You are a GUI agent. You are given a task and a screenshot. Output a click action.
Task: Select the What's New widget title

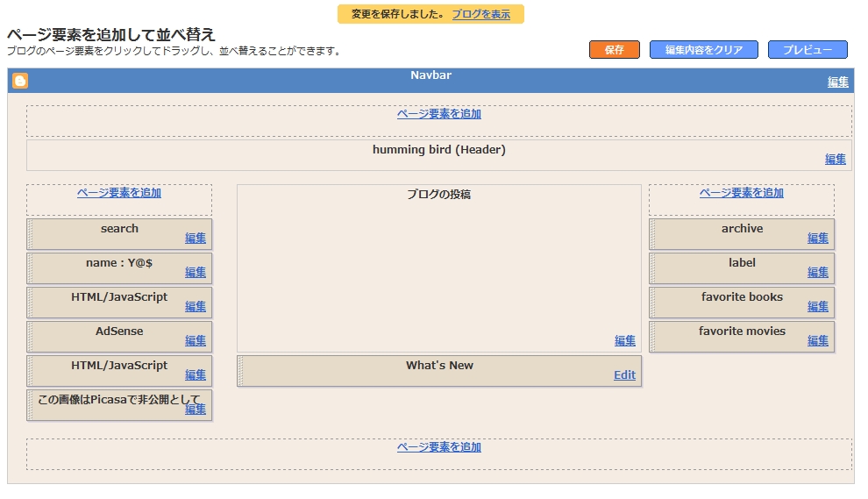439,366
